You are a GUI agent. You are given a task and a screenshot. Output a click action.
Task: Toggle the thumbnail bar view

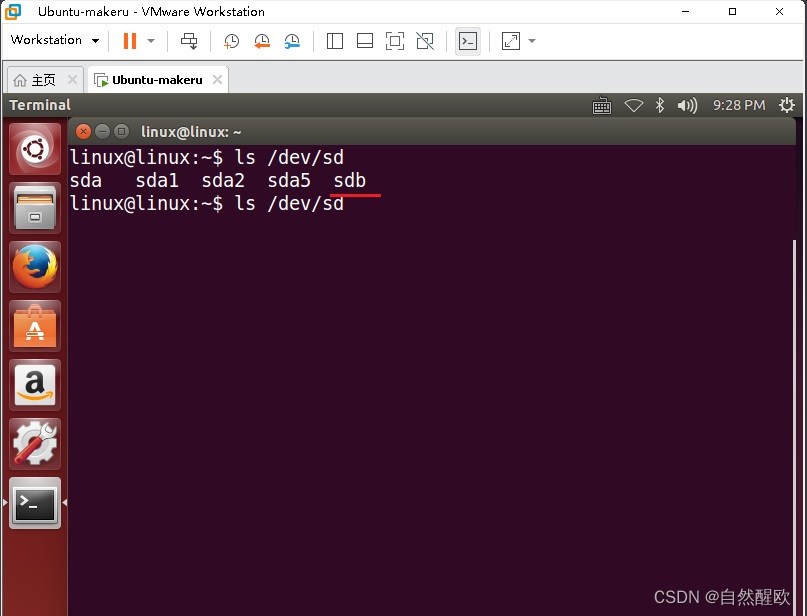pyautogui.click(x=364, y=41)
